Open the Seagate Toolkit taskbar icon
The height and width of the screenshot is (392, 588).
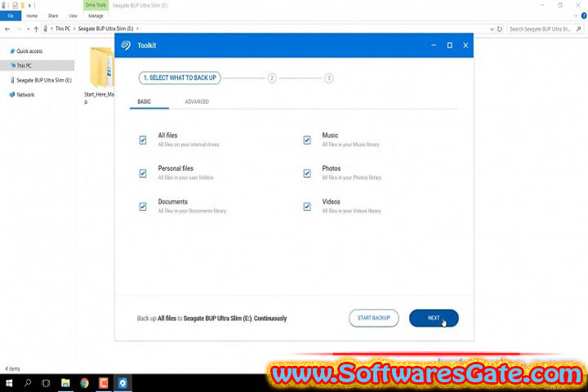point(122,383)
